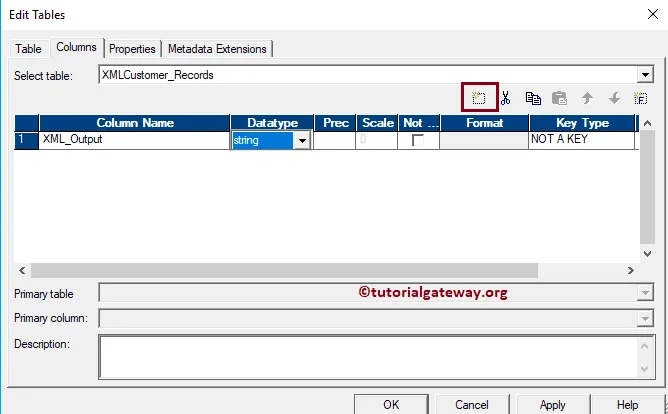Paste a column with the clipboard icon
The height and width of the screenshot is (414, 668).
click(559, 98)
